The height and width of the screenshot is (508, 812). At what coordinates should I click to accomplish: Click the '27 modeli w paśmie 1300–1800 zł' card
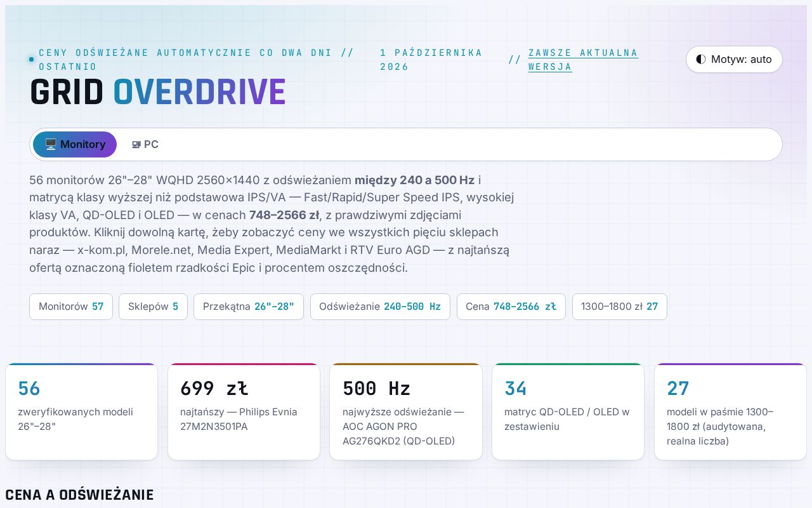click(731, 411)
